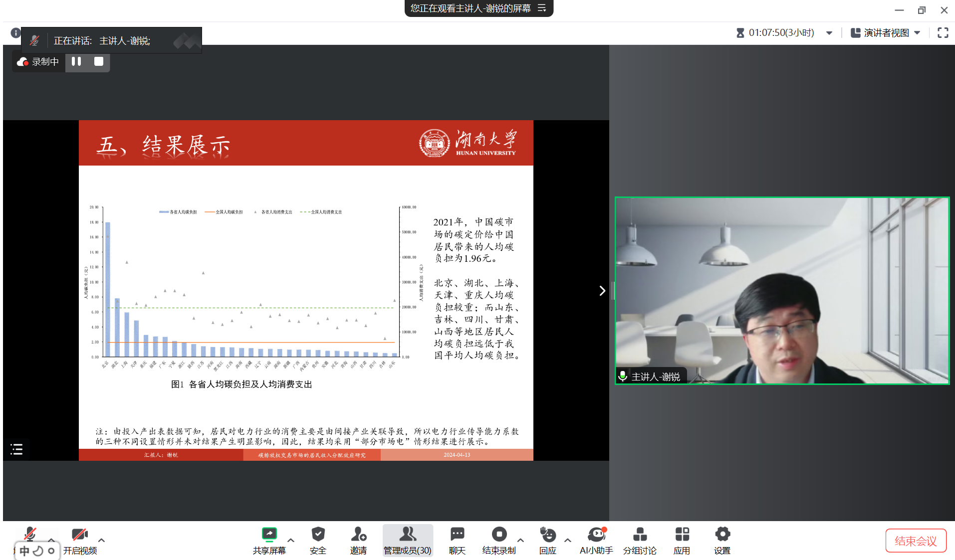Click the 邀请 invite participants icon
The image size is (955, 560).
(358, 535)
